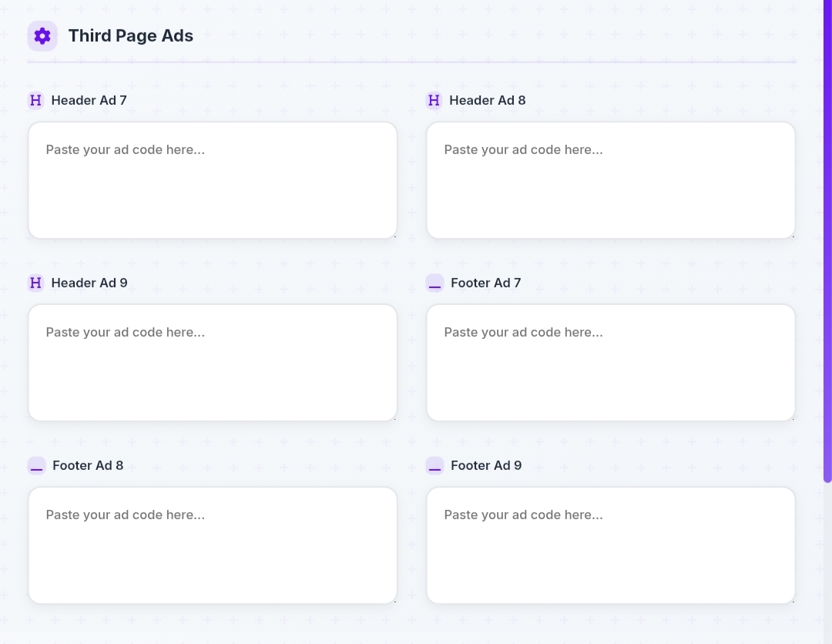832x644 pixels.
Task: Click the gear icon beside Third Page Ads
Action: 42,36
